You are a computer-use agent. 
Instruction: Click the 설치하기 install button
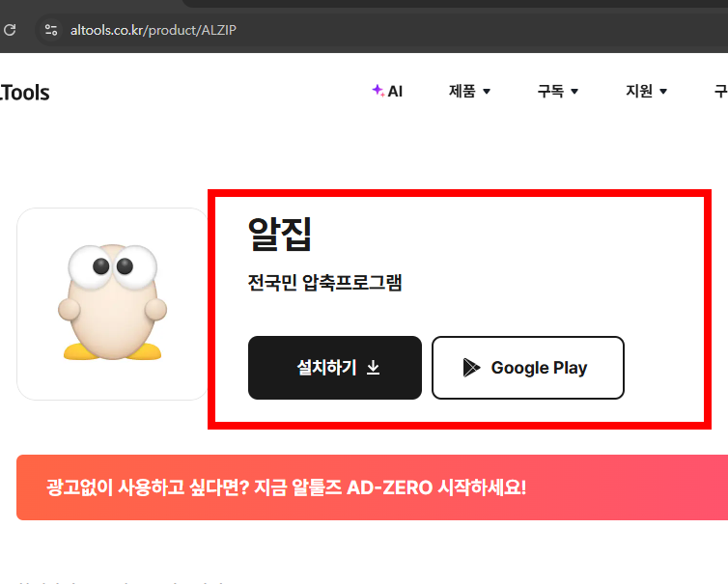335,368
